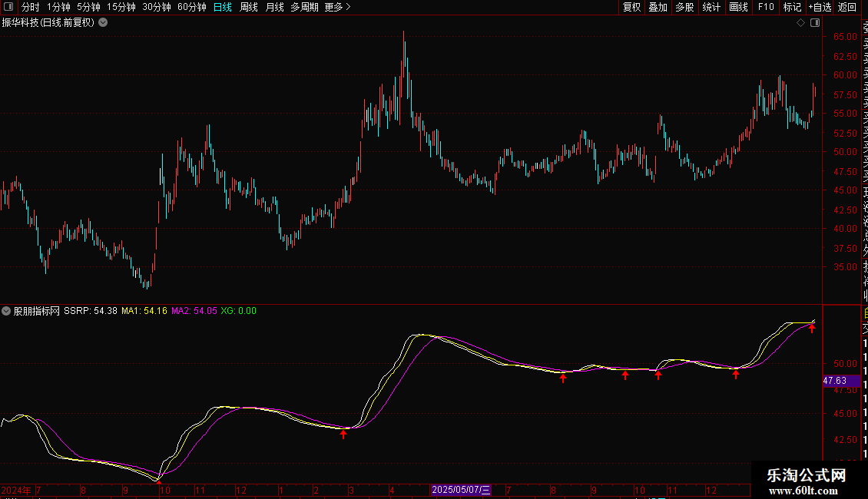Open the dropdown next to 振华科技 title
This screenshot has width=868, height=499.
103,23
